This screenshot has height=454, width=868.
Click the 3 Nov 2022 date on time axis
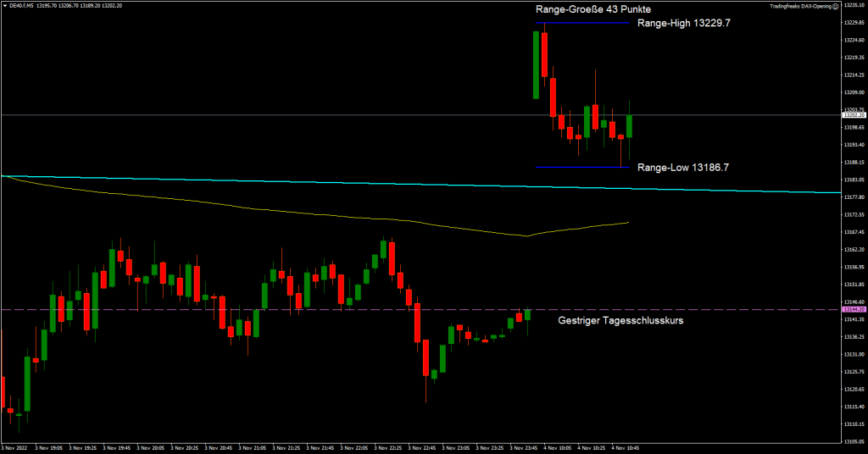click(x=17, y=447)
